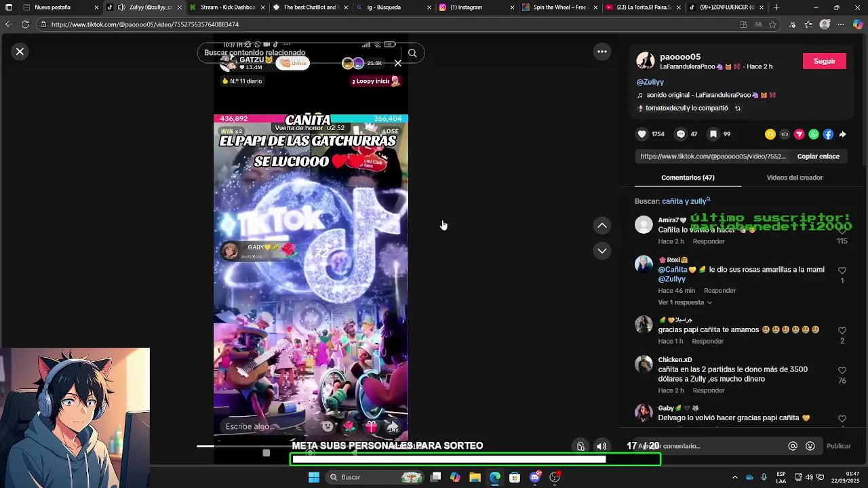
Task: Open the three-dot more options menu
Action: pos(602,52)
